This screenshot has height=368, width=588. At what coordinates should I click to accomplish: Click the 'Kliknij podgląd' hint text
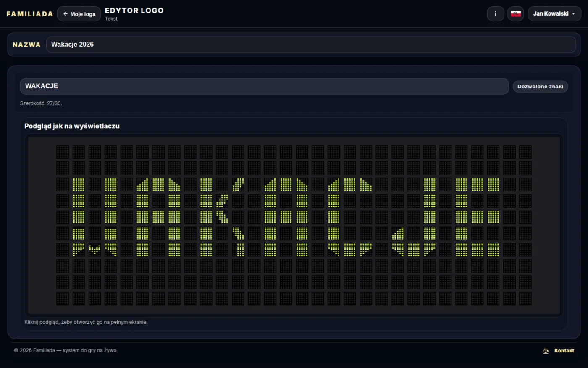86,322
